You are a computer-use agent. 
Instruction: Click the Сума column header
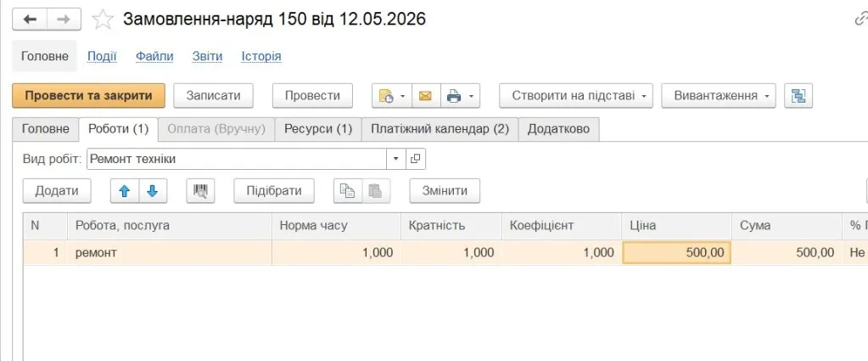tap(787, 226)
